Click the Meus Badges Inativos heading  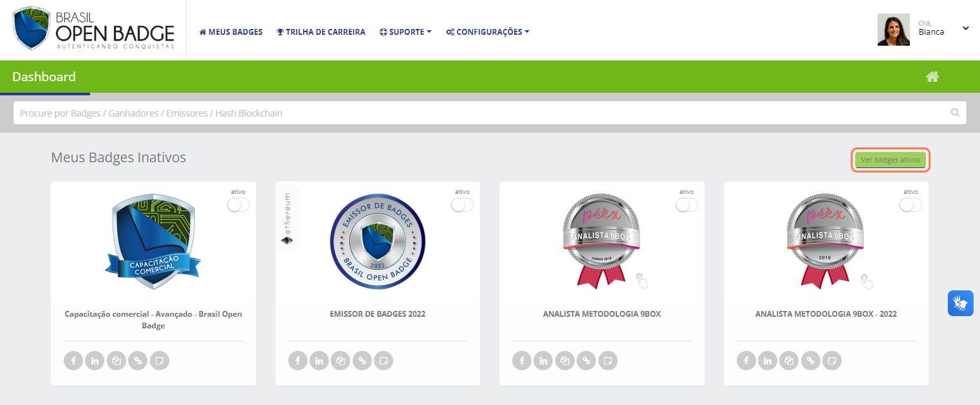click(x=118, y=157)
